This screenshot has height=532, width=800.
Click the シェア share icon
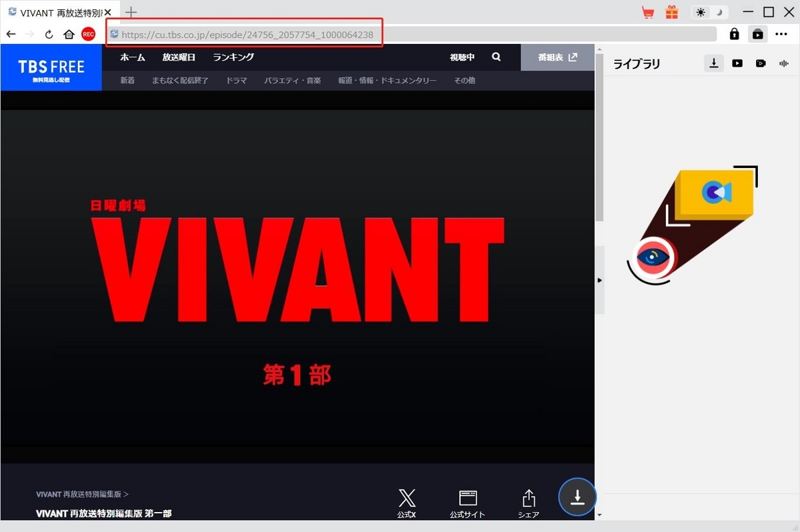click(x=529, y=503)
